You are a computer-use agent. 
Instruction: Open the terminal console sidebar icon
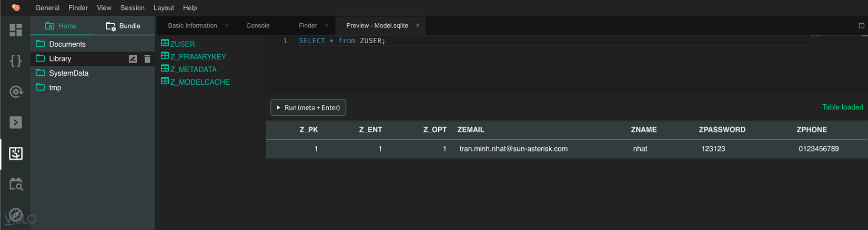click(x=16, y=123)
